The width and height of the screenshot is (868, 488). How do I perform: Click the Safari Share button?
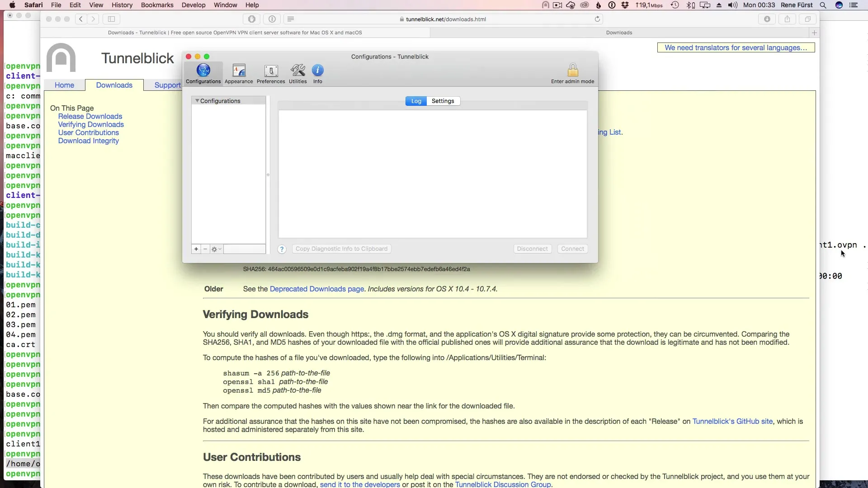click(787, 19)
